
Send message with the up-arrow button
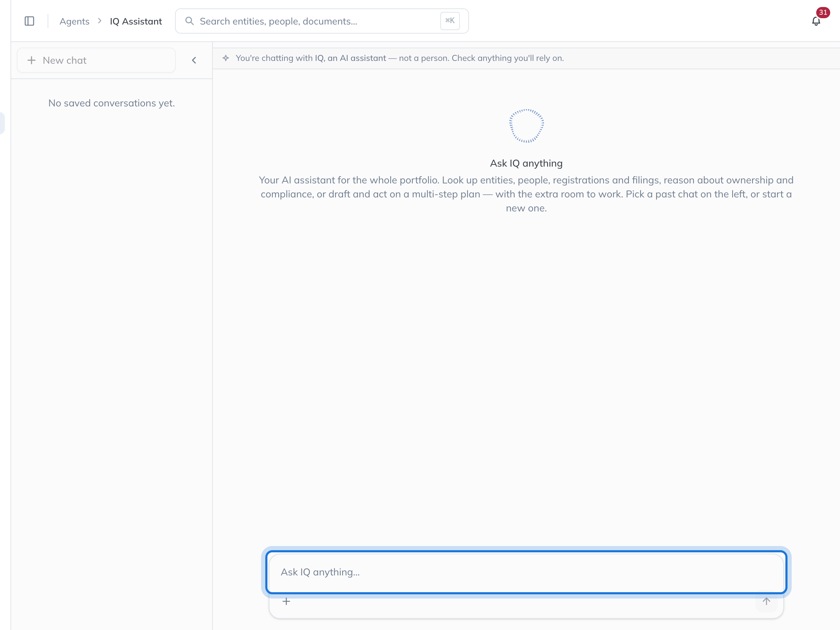pyautogui.click(x=766, y=601)
